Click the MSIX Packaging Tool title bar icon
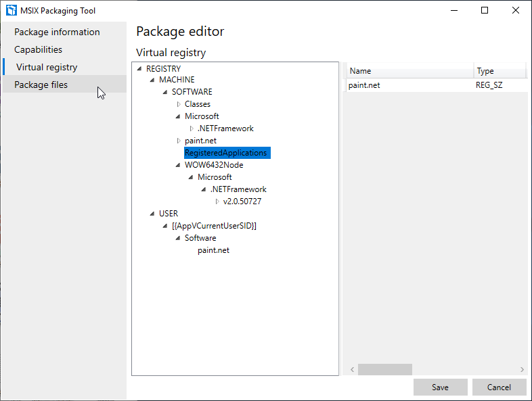Screen dimensions: 532x401 [11, 10]
